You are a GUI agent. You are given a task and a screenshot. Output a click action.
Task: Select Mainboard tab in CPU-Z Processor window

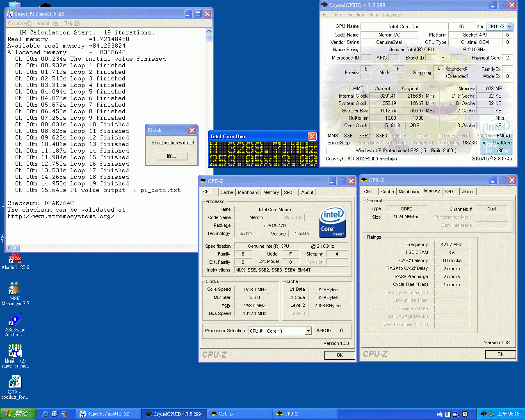coord(248,192)
